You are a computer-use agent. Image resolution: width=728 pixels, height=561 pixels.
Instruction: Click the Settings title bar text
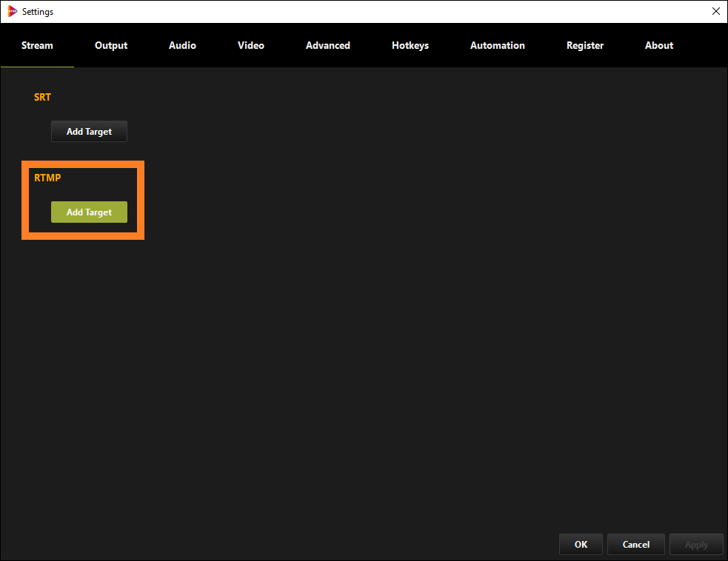point(38,11)
